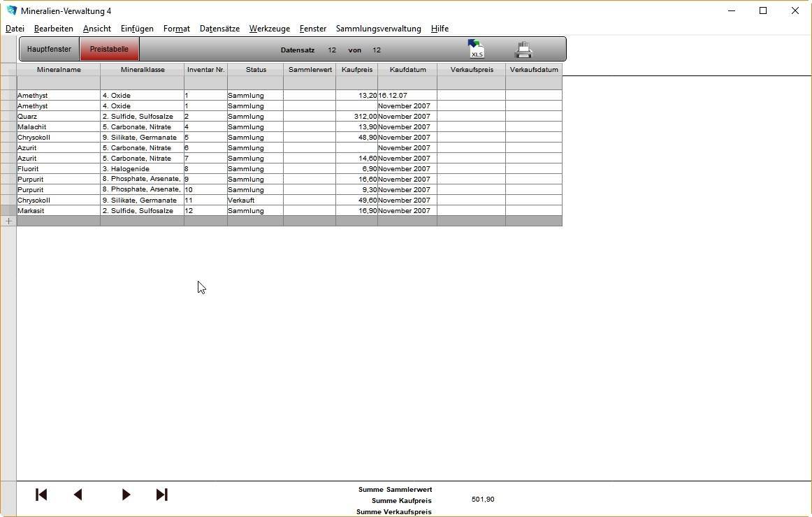
Task: Click the Markasit Mineralklasse cell
Action: 142,211
